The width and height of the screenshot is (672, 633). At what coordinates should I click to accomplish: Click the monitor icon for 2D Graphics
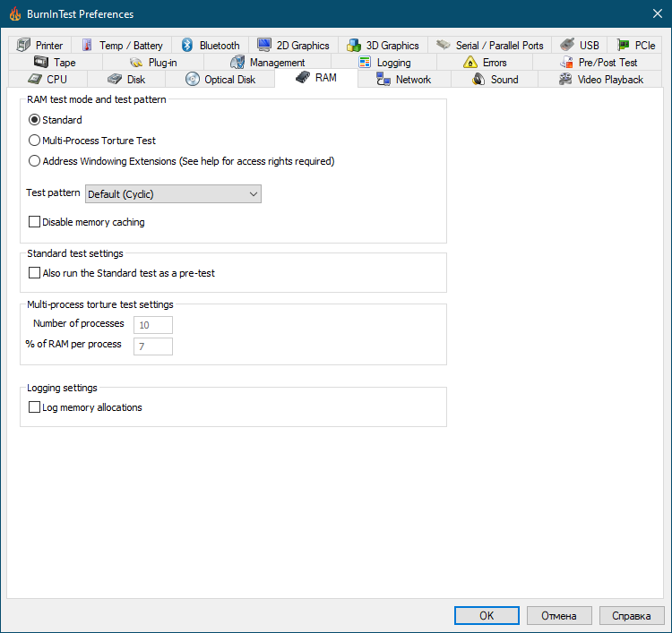tap(264, 44)
